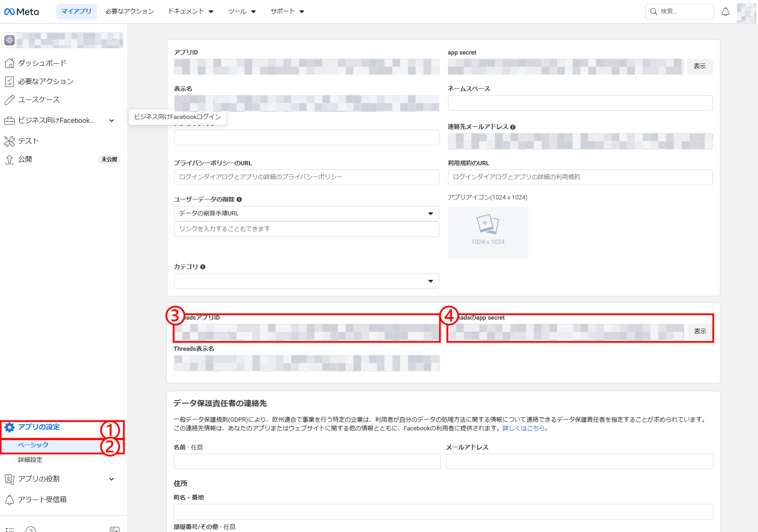758x532 pixels.
Task: Show app secret with 表示 button
Action: tap(700, 67)
